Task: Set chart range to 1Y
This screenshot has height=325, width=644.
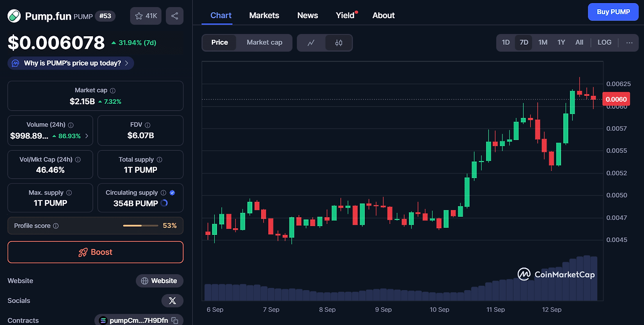Action: click(561, 42)
